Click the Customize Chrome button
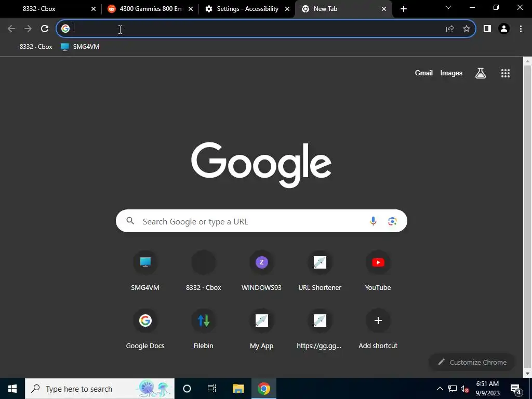The image size is (532, 399). (x=472, y=362)
